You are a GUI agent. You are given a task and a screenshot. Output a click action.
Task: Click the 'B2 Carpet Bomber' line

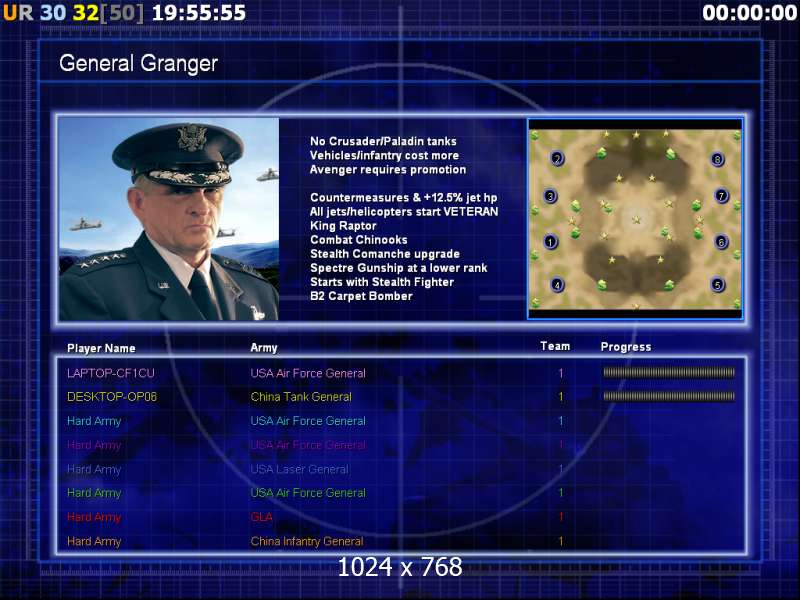click(x=361, y=296)
